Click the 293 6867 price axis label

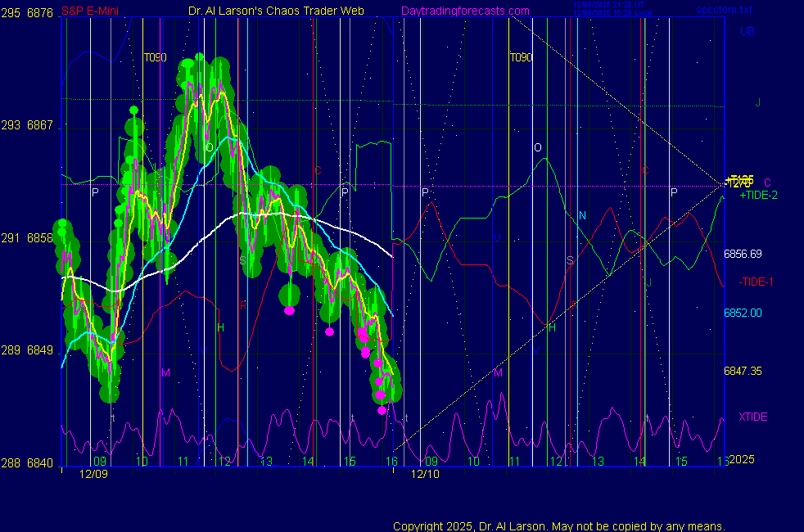[x=27, y=125]
